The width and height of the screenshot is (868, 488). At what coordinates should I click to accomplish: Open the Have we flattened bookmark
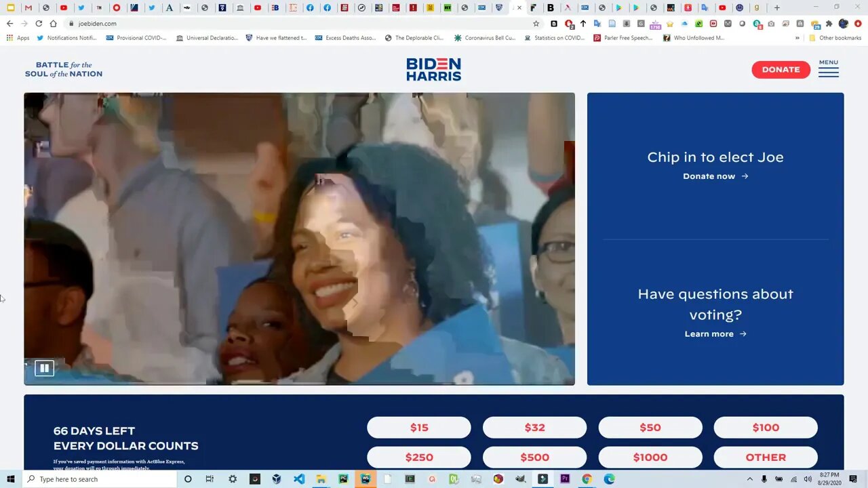(276, 38)
